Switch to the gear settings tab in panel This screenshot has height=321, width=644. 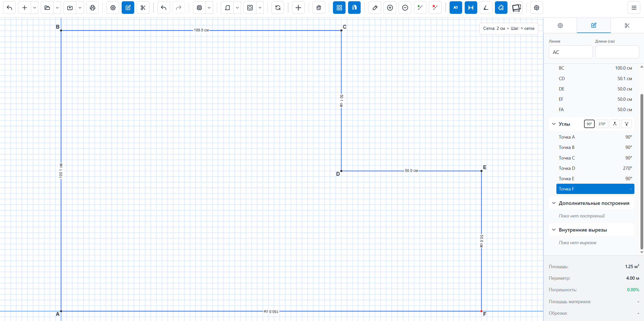(560, 25)
